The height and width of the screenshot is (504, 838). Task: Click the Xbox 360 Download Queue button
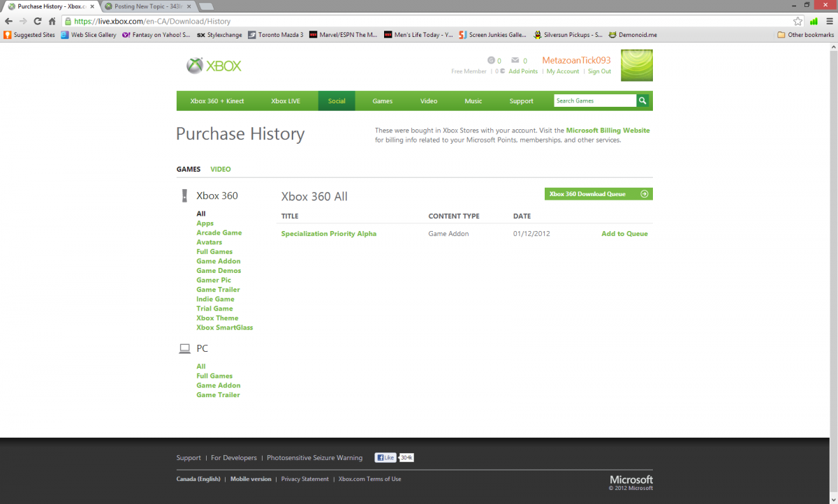[x=598, y=194]
